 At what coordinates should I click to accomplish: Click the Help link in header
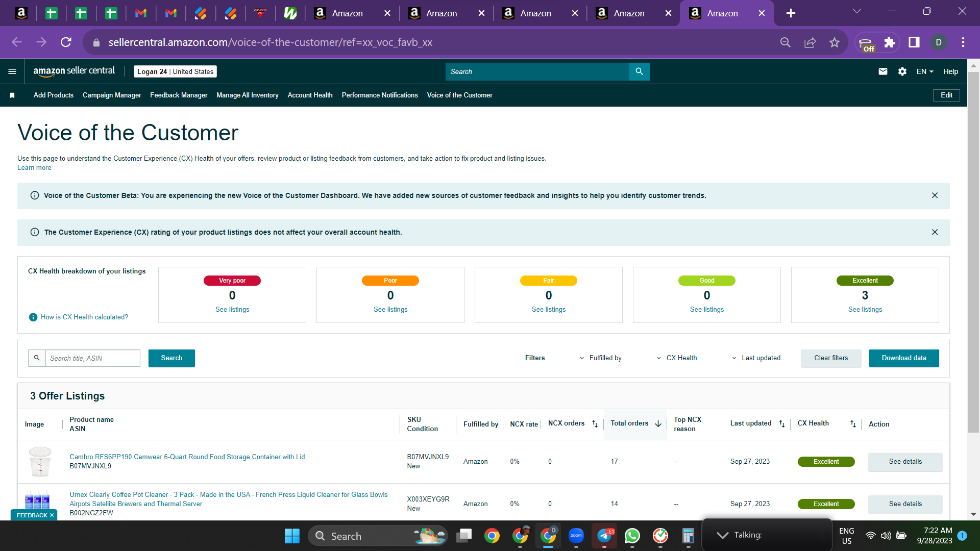click(x=950, y=71)
